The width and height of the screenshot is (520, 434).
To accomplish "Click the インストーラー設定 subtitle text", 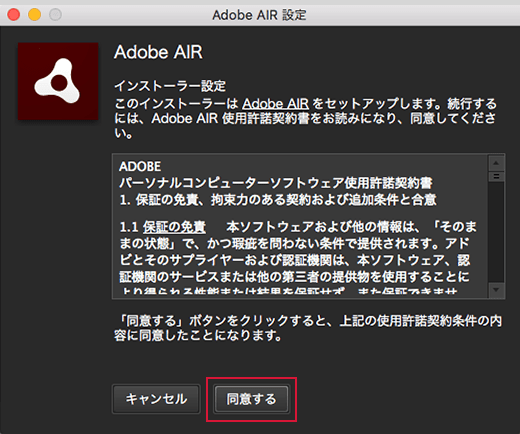I will coord(170,86).
